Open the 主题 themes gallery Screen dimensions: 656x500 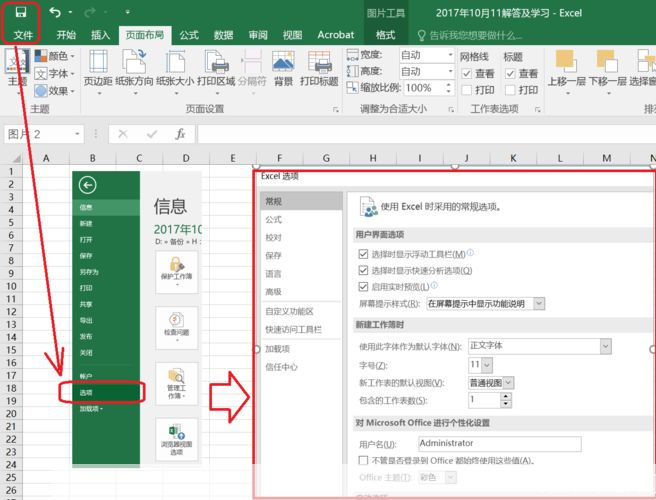point(17,71)
